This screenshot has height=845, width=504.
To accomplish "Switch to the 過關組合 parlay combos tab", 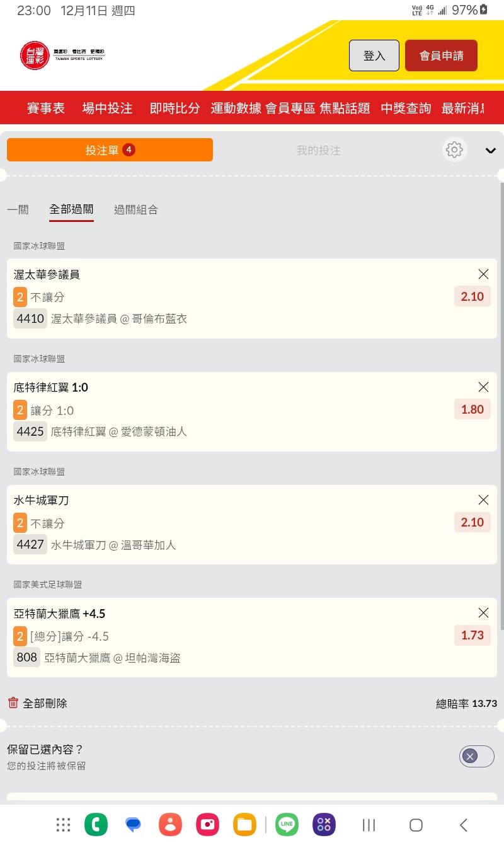I will point(135,210).
